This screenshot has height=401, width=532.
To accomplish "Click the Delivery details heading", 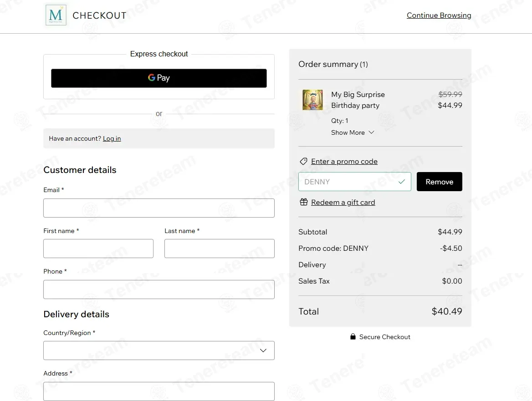I will click(x=77, y=314).
